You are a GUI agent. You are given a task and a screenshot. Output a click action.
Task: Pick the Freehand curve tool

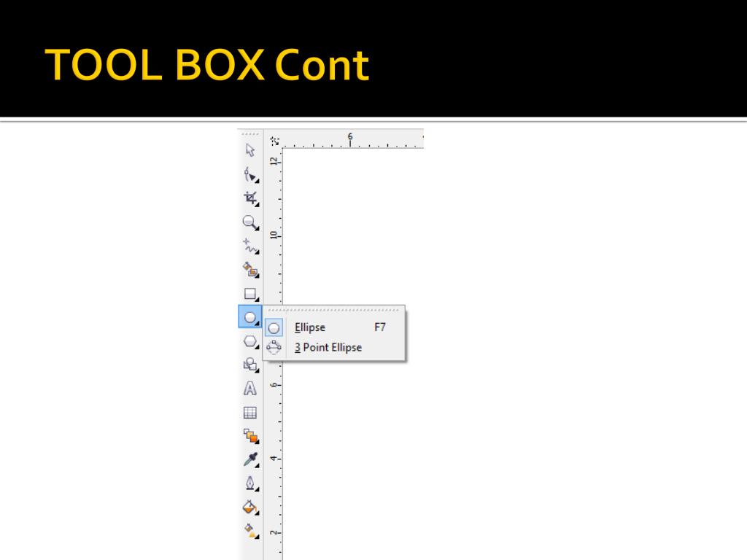(x=251, y=246)
